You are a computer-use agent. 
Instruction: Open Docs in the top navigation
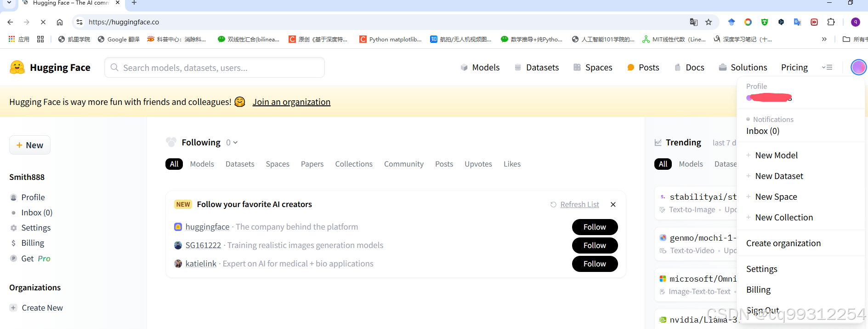[x=689, y=67]
